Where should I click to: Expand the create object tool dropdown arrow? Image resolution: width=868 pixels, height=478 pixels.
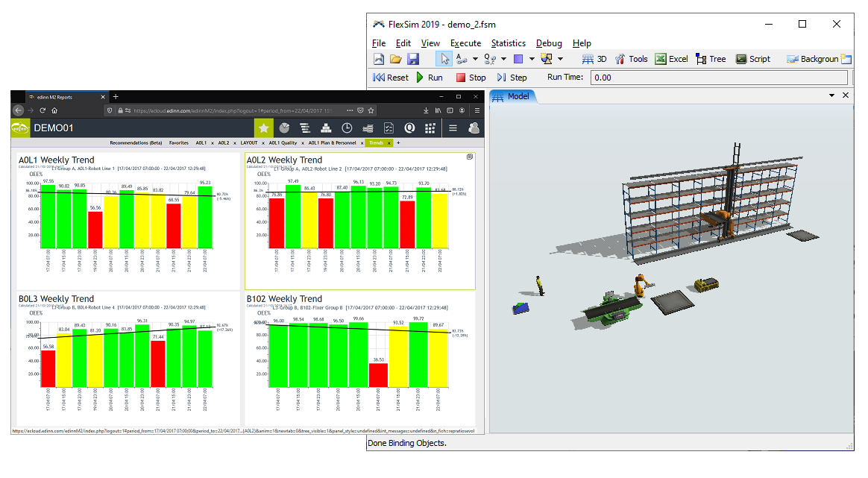click(x=532, y=59)
